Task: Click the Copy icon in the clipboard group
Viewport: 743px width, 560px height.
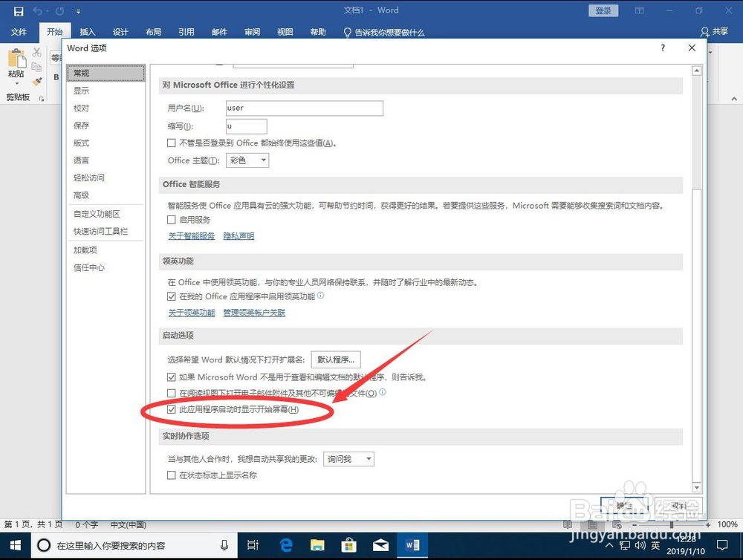Action: 36,68
